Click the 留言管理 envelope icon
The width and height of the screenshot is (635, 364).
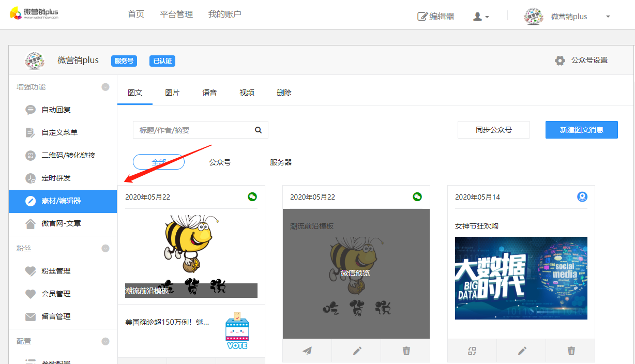pos(31,316)
